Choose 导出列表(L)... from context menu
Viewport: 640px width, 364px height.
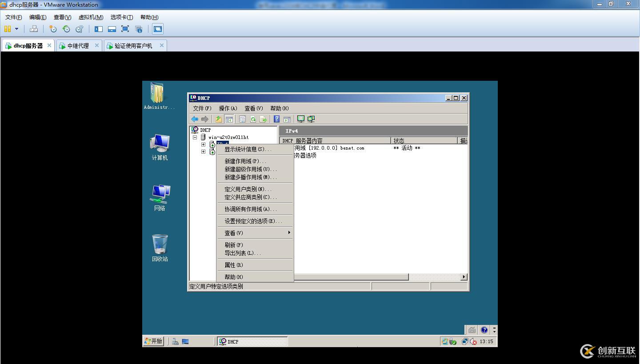coord(255,253)
